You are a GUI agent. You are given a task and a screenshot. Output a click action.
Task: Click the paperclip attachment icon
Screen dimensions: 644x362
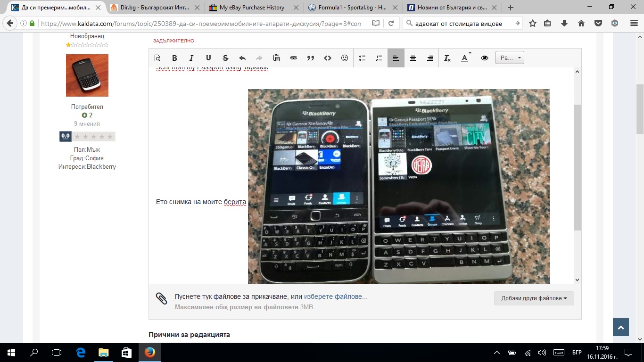(162, 298)
